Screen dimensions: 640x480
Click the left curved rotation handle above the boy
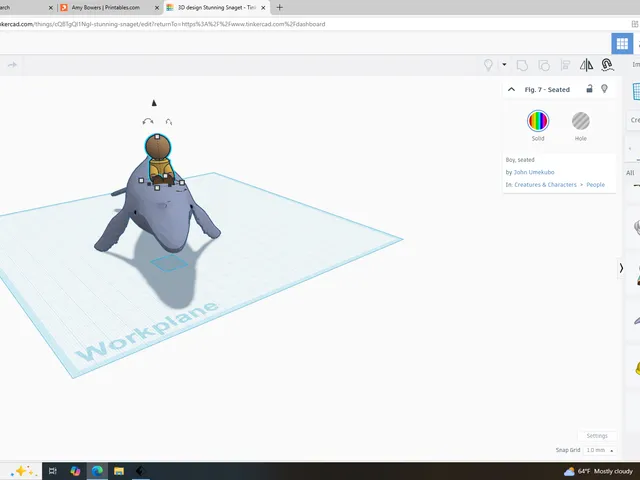pos(148,121)
